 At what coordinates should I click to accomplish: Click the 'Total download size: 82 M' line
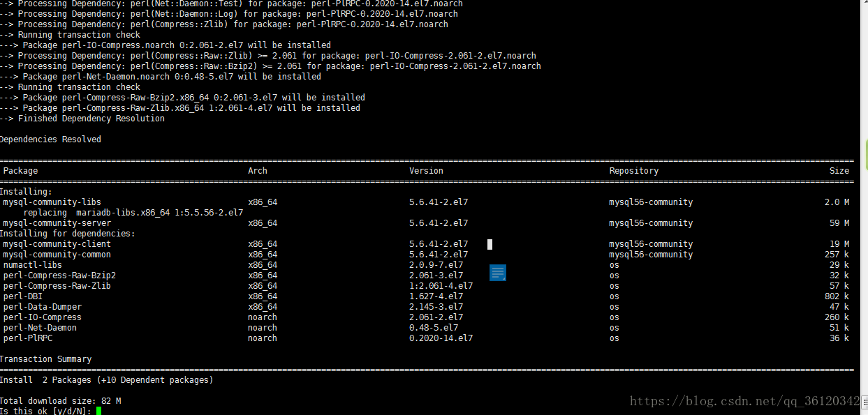coord(60,401)
